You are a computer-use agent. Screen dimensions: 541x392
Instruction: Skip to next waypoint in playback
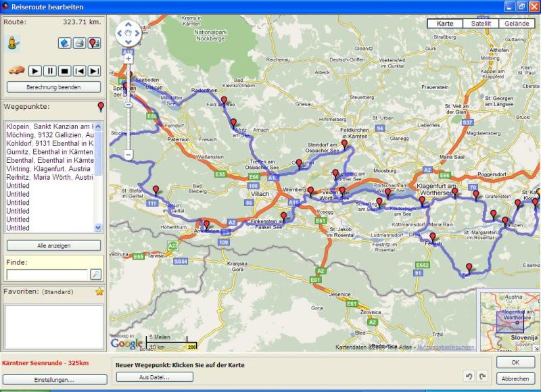[x=95, y=71]
